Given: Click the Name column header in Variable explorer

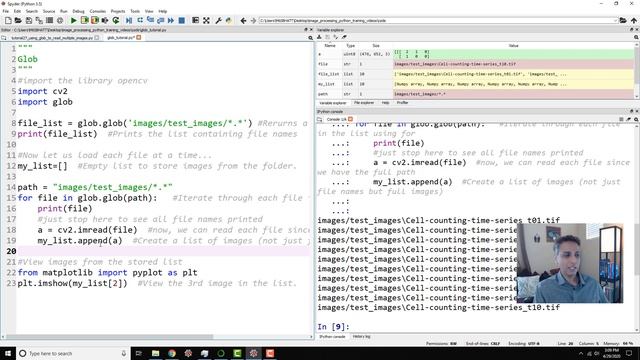Looking at the screenshot, I should (330, 46).
